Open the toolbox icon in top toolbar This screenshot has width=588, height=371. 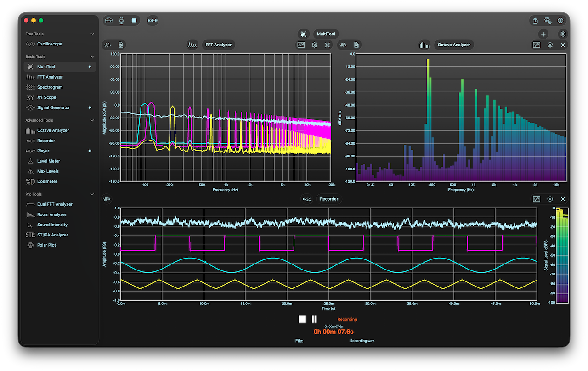109,21
